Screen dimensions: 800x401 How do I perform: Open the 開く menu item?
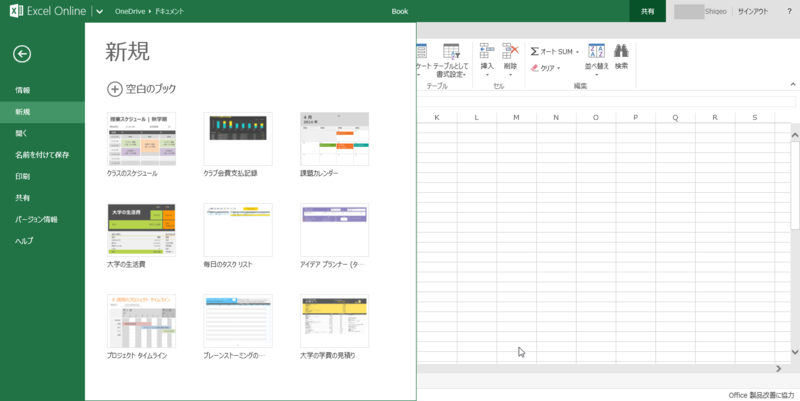tap(21, 133)
